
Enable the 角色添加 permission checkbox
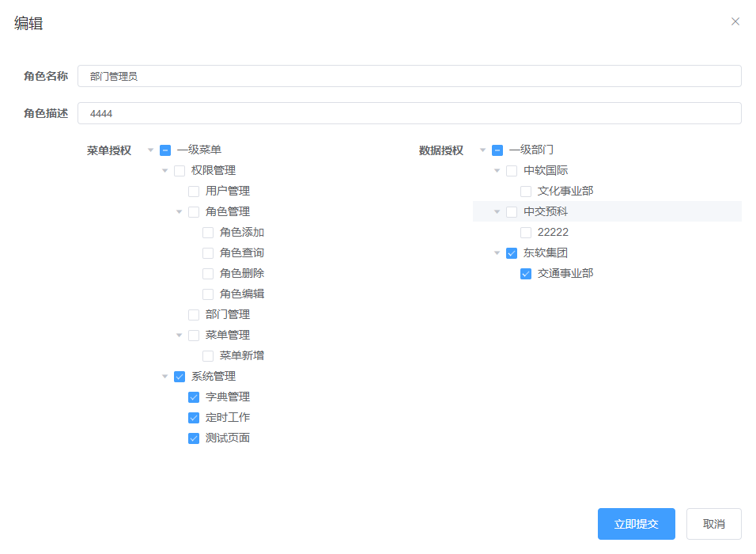click(208, 232)
